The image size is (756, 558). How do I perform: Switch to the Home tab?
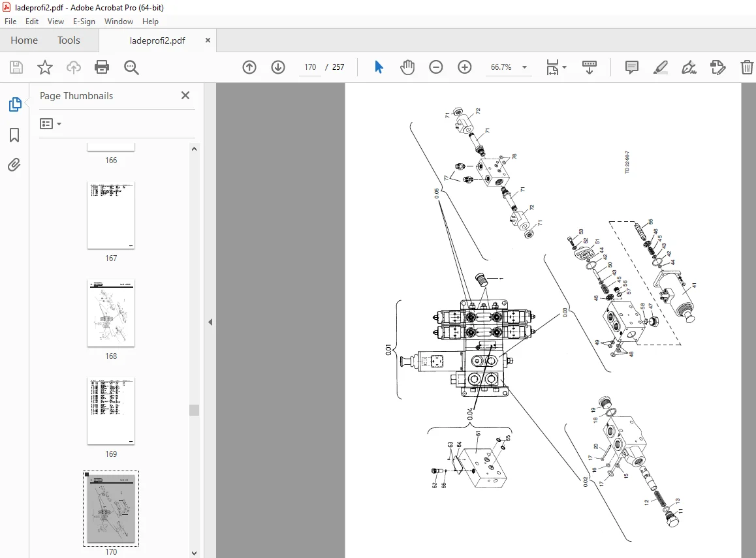coord(24,40)
